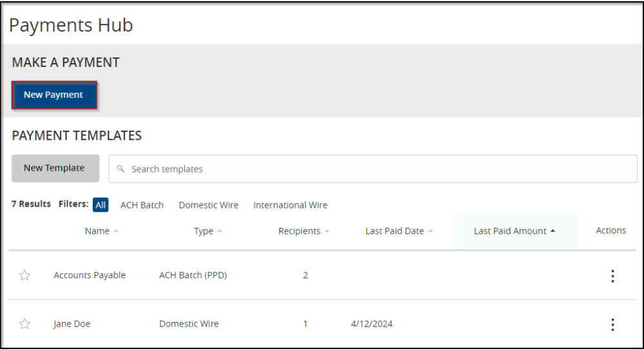This screenshot has width=644, height=349.
Task: Open the Jane Doe template row
Action: (72, 324)
